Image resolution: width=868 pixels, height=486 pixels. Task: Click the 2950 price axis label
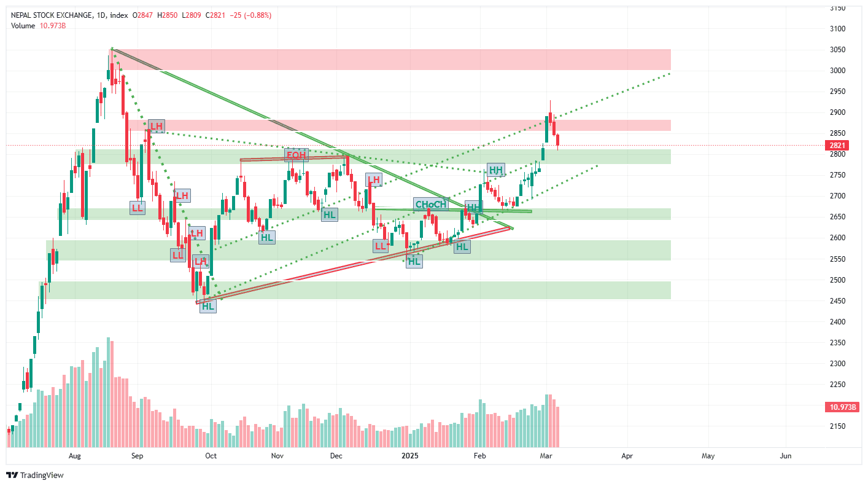[x=838, y=92]
